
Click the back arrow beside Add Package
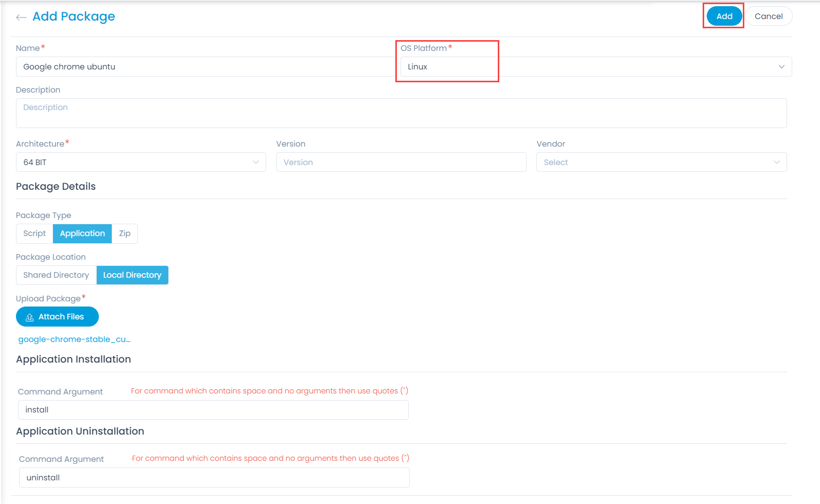tap(21, 17)
